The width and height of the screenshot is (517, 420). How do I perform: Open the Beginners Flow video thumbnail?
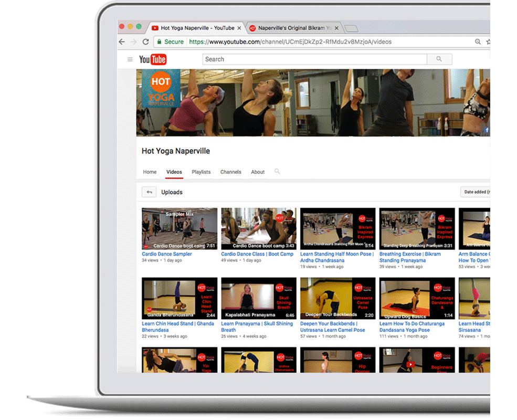tap(417, 360)
